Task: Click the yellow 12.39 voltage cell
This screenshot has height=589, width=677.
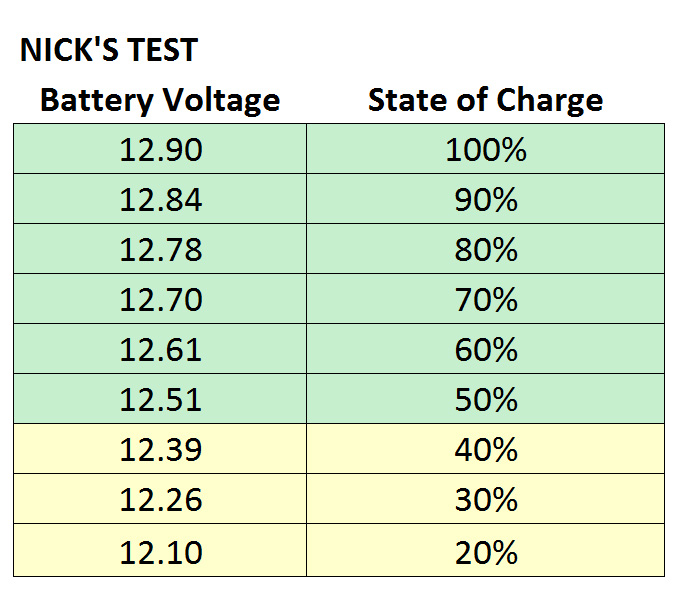Action: click(x=160, y=450)
